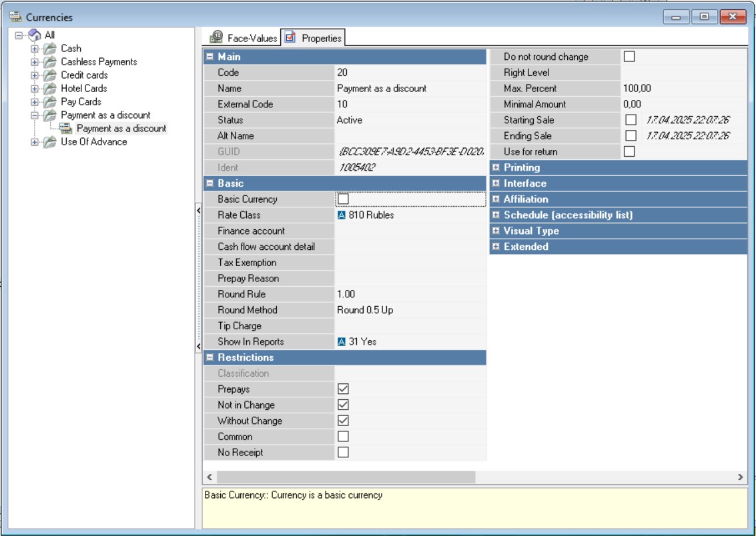
Task: Expand the Cashless Payments tree node
Action: tap(35, 62)
